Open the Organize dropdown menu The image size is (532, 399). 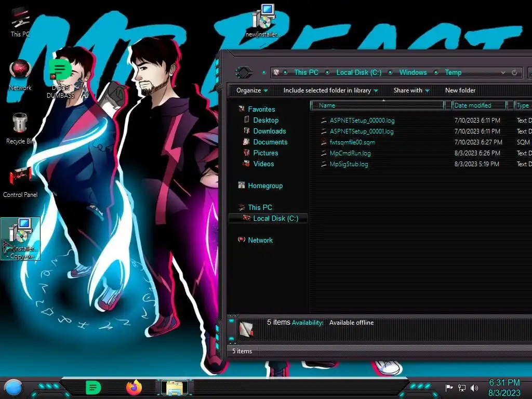pos(252,90)
